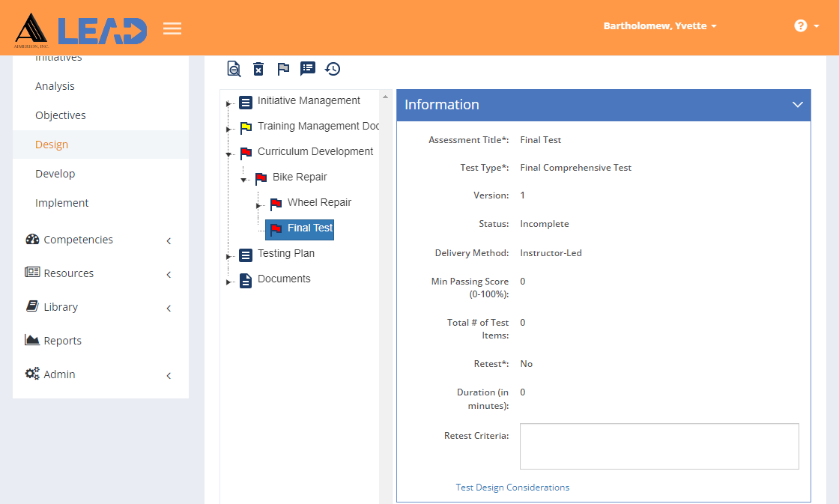Click the Initiative Management list icon
839x504 pixels.
(x=246, y=102)
